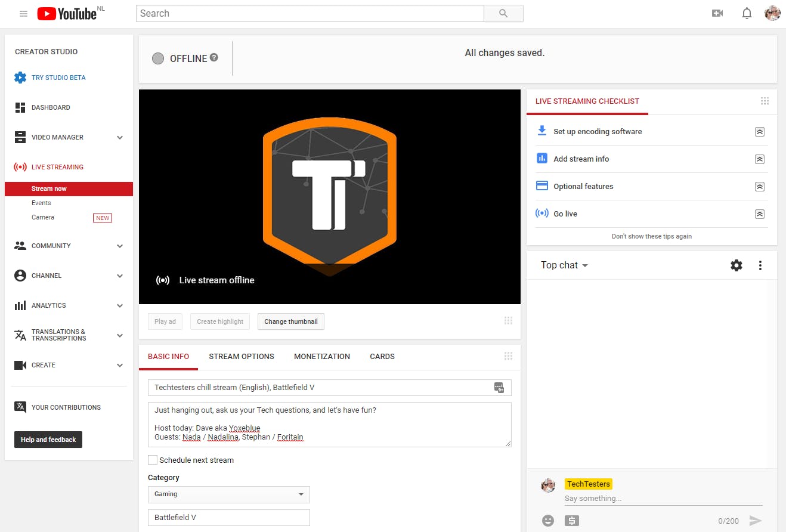This screenshot has width=786, height=532.
Task: Click the Analytics bar chart icon
Action: (x=20, y=305)
